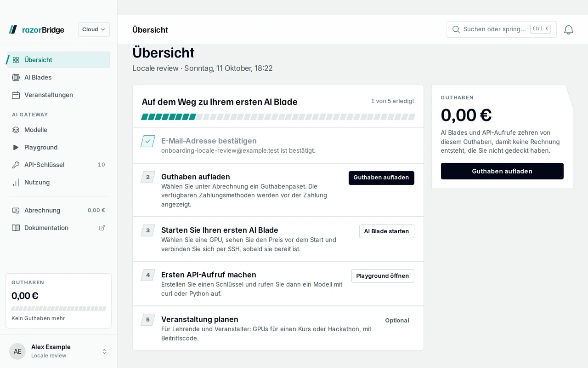Click the AI GATEWAY section label
The image size is (588, 368).
pyautogui.click(x=30, y=115)
